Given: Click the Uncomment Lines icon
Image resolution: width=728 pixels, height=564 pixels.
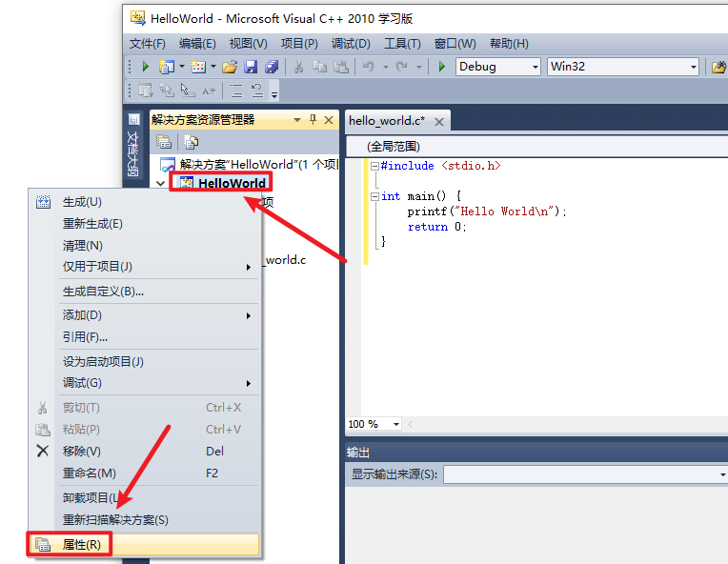Looking at the screenshot, I should click(257, 91).
